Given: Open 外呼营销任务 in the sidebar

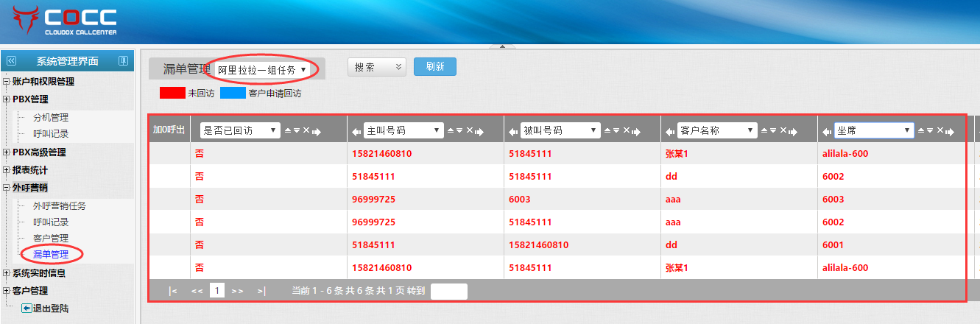Looking at the screenshot, I should pyautogui.click(x=59, y=206).
